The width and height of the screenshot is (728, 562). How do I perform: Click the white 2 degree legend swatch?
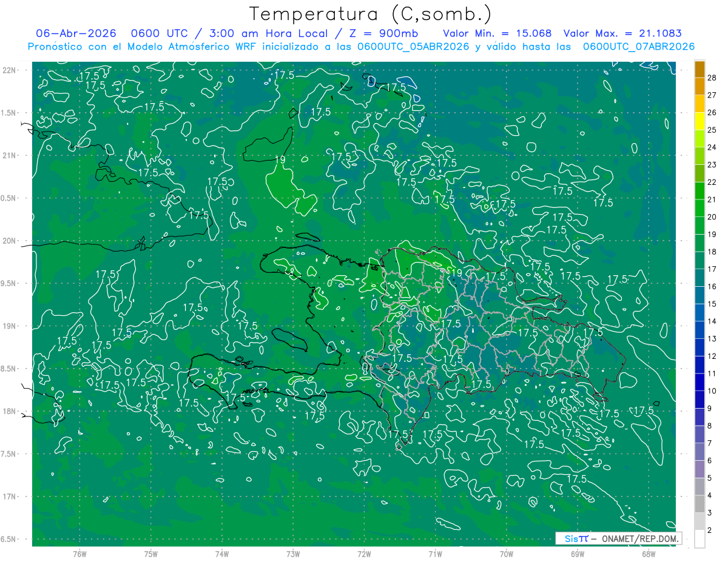(699, 539)
